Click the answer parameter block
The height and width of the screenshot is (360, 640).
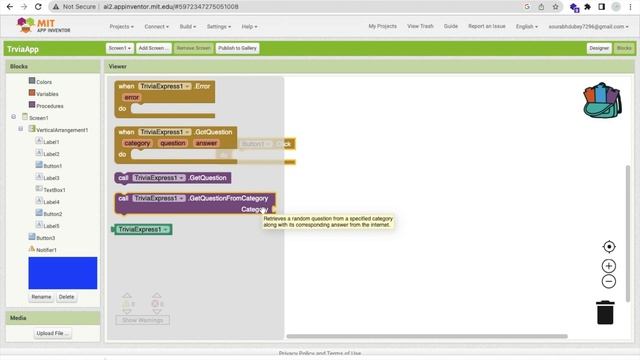coord(206,143)
